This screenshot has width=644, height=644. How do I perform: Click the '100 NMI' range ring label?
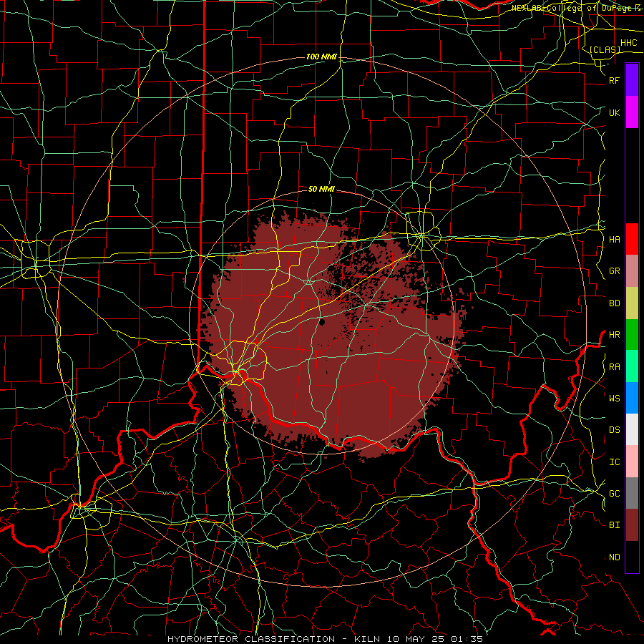(x=321, y=57)
